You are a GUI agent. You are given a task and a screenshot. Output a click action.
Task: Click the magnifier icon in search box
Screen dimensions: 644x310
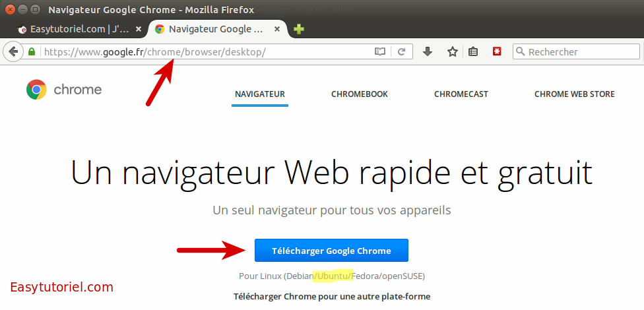520,51
